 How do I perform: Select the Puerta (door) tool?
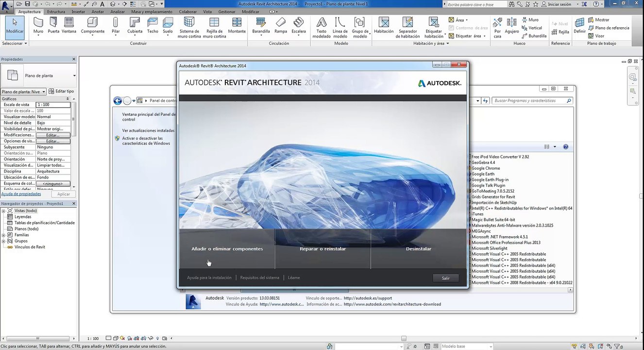(53, 26)
